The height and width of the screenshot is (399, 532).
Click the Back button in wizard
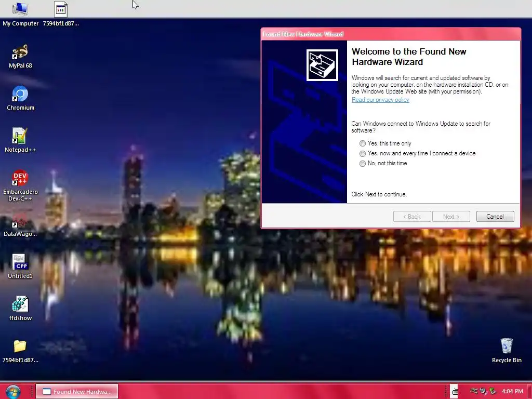pos(412,217)
